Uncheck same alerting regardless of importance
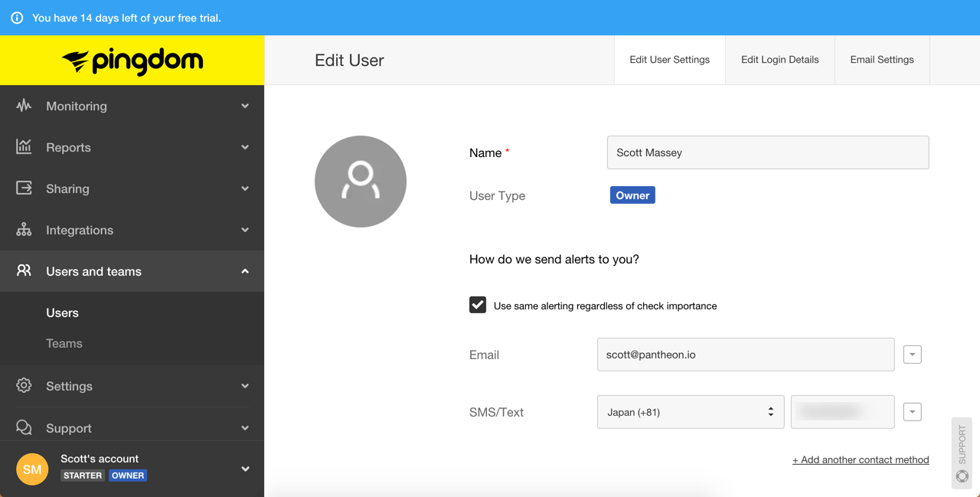980x497 pixels. pyautogui.click(x=478, y=305)
